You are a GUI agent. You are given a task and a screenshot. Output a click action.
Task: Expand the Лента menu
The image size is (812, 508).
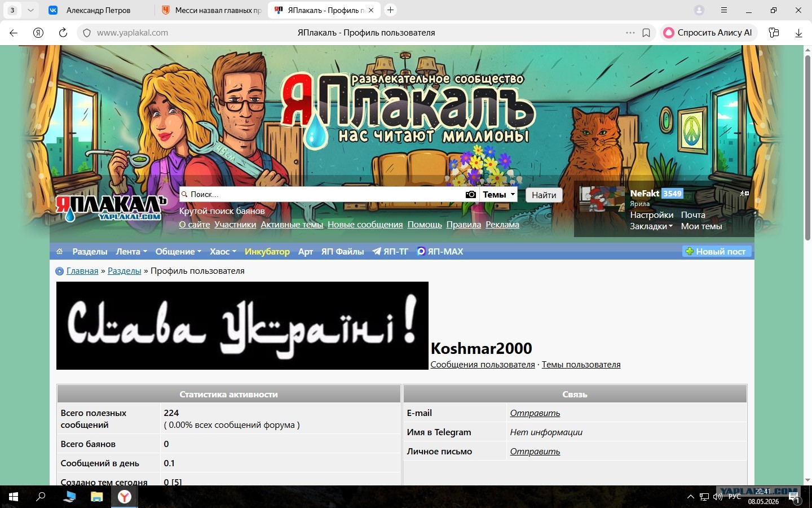pyautogui.click(x=131, y=252)
